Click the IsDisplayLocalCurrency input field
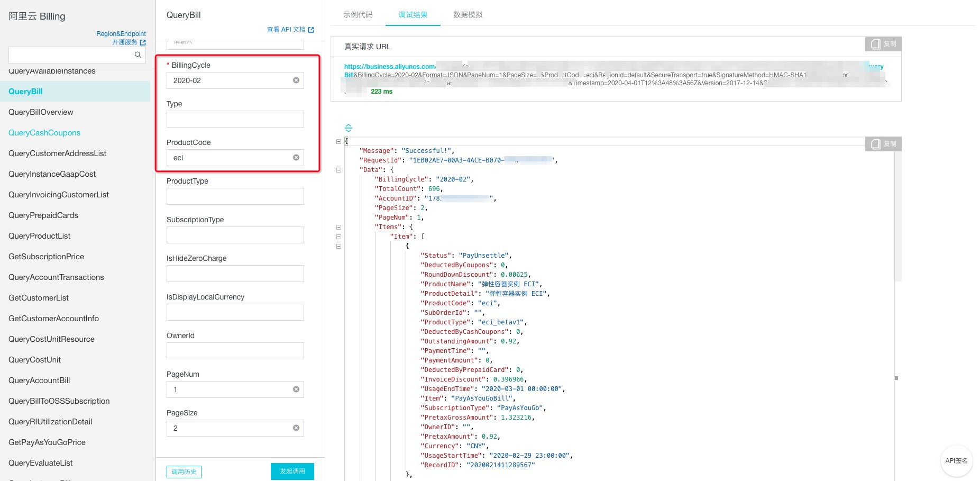 pos(235,312)
